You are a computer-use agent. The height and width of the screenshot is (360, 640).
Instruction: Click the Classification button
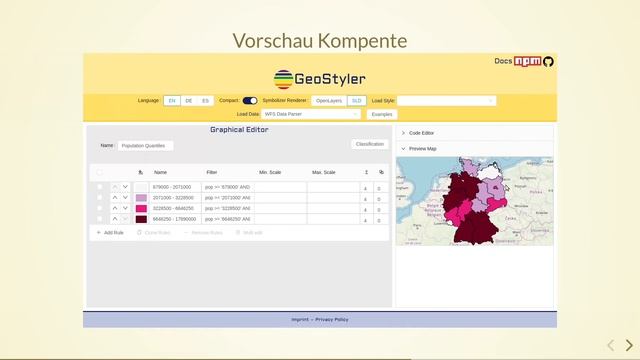click(370, 144)
